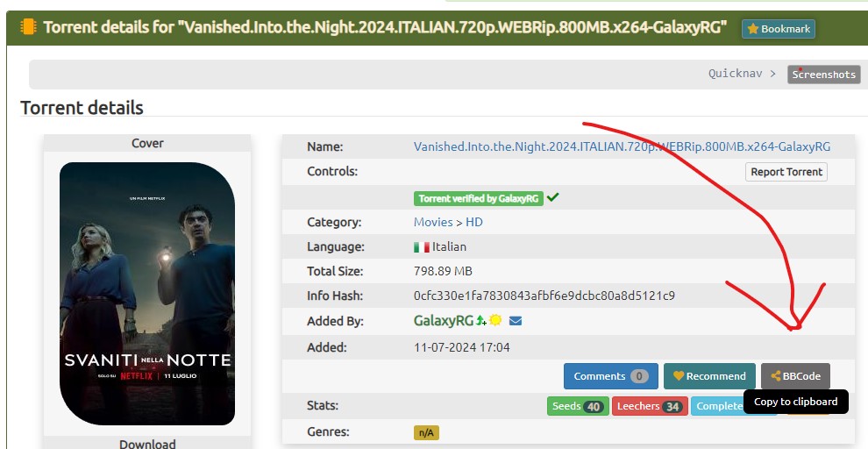This screenshot has width=868, height=449.
Task: Click the green verified checkmark icon
Action: click(552, 197)
